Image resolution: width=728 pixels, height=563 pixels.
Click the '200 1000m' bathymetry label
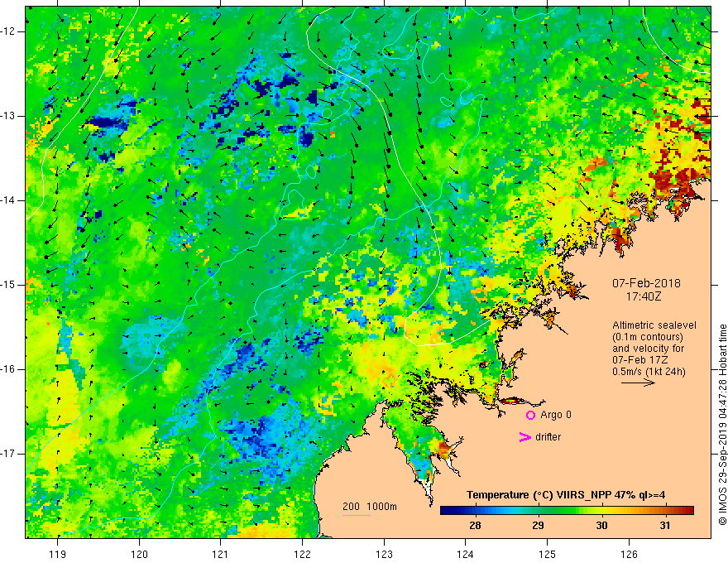370,507
